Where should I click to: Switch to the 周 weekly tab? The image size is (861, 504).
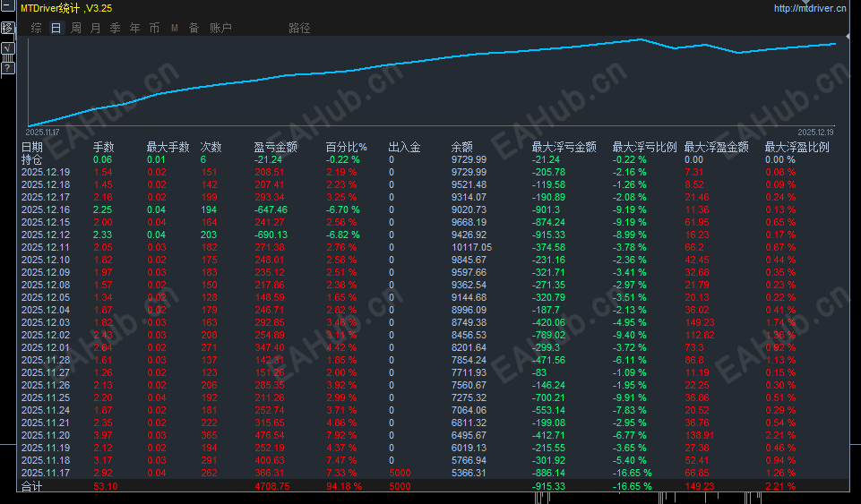(76, 28)
